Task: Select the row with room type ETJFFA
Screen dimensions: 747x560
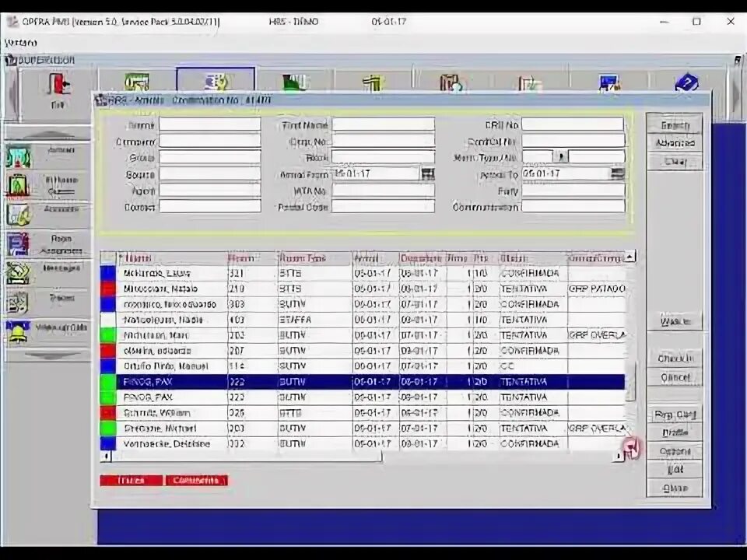Action: point(363,320)
